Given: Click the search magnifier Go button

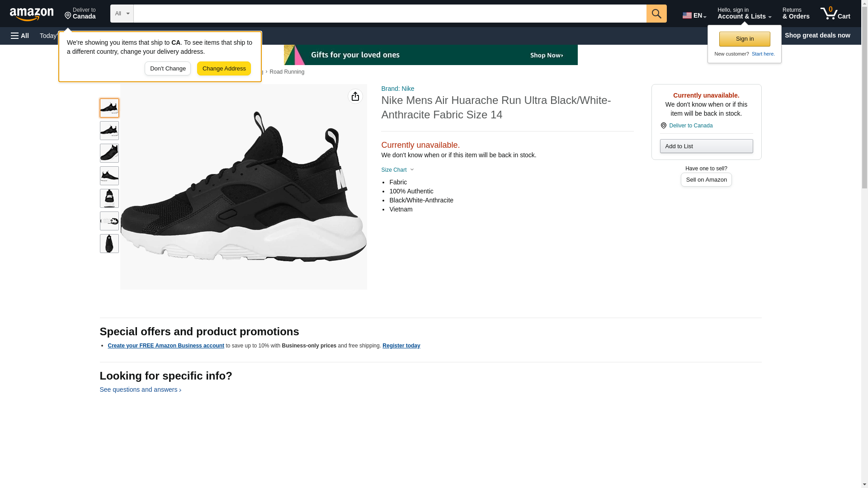Looking at the screenshot, I should pos(656,14).
